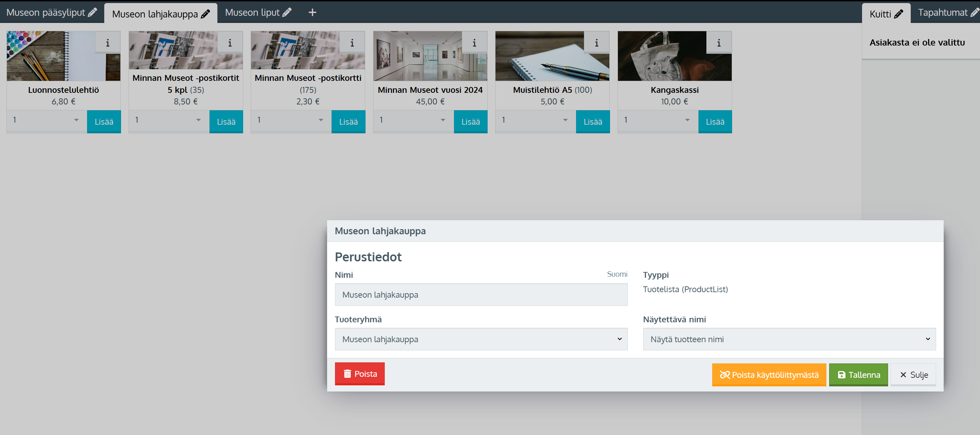
Task: Click pencil icon on Museon lahjakauppa tab
Action: click(205, 14)
